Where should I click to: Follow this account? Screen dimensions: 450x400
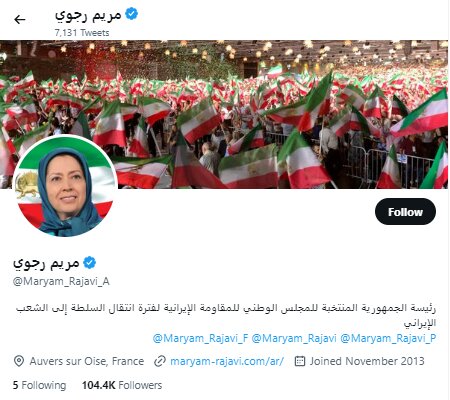[405, 212]
